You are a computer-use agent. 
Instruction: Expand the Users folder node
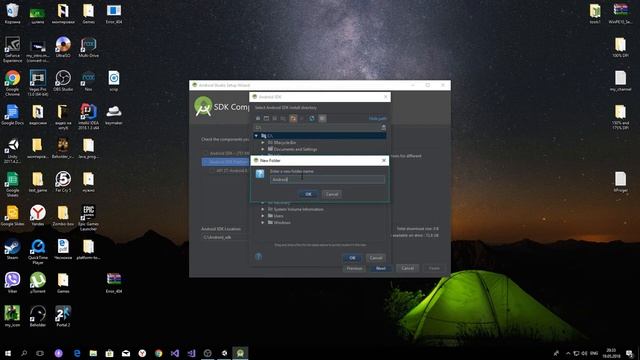point(263,216)
